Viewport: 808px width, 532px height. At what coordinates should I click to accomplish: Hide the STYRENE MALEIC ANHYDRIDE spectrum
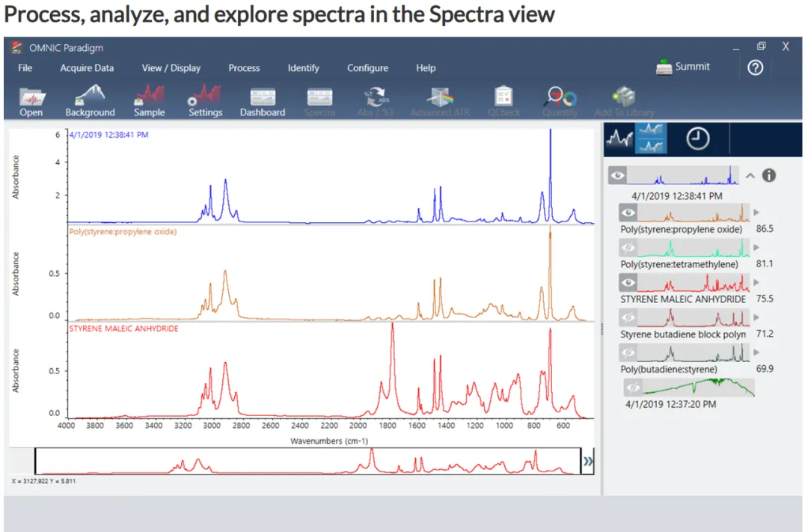click(x=628, y=283)
